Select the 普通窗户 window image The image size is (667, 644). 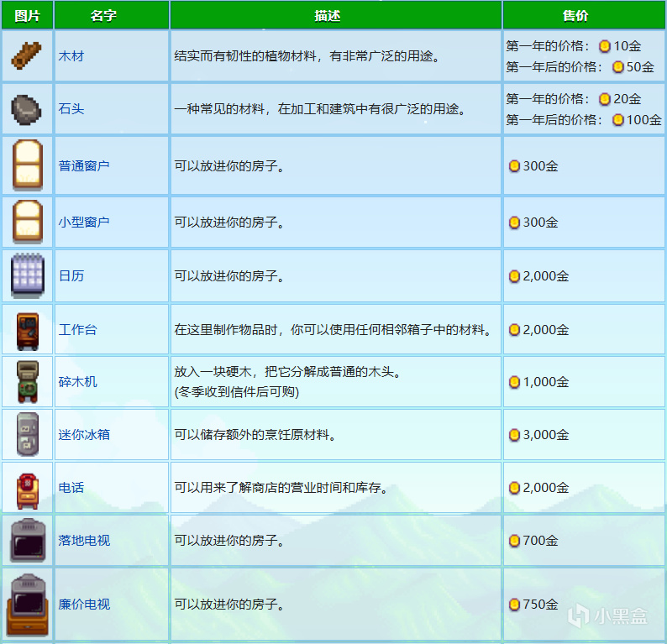pyautogui.click(x=28, y=165)
